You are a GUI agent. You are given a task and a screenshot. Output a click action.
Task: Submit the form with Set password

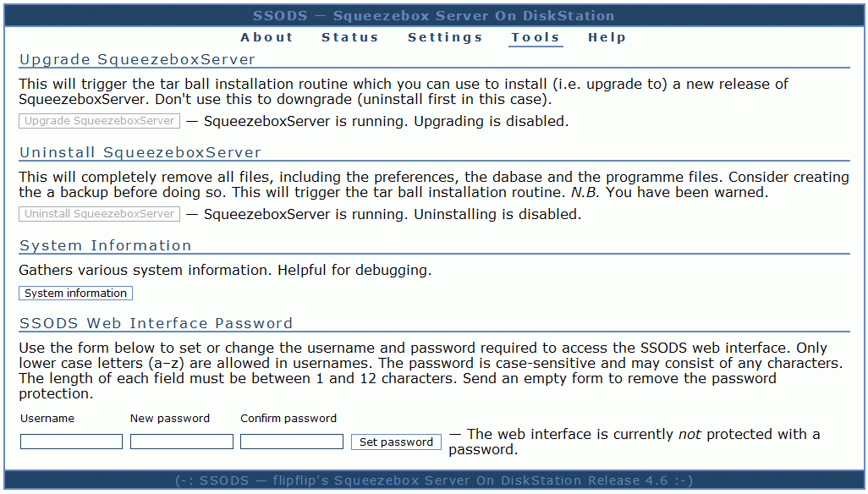(x=396, y=442)
